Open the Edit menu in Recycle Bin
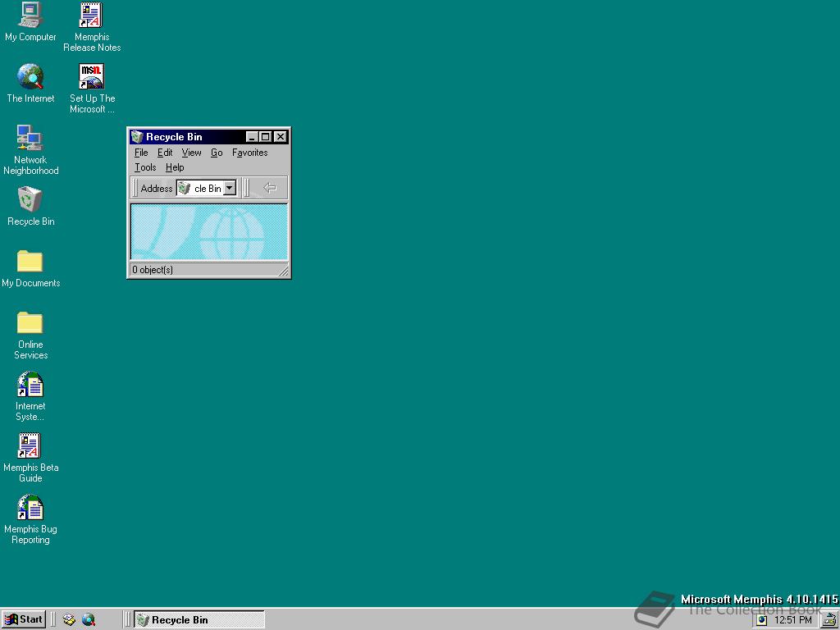The image size is (840, 630). [164, 153]
